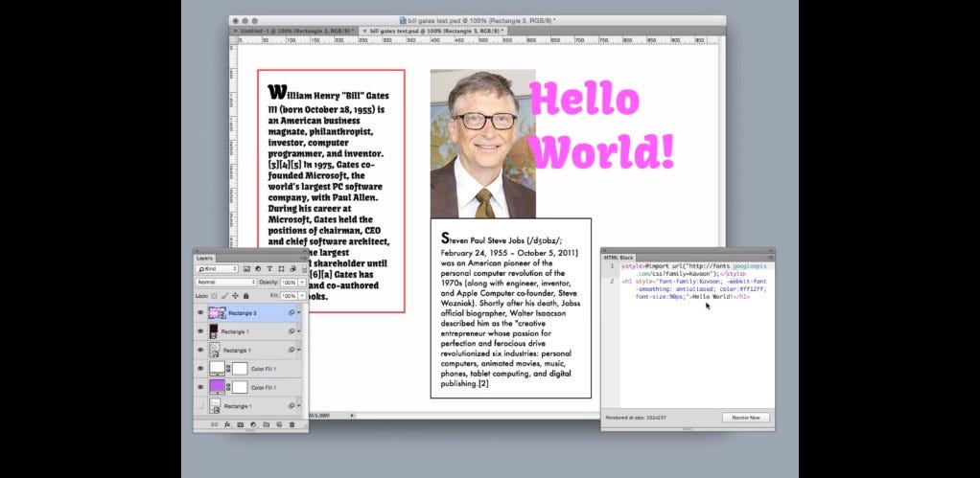This screenshot has width=980, height=478.
Task: Click link icon on white Color Fill 1
Action: (228, 369)
